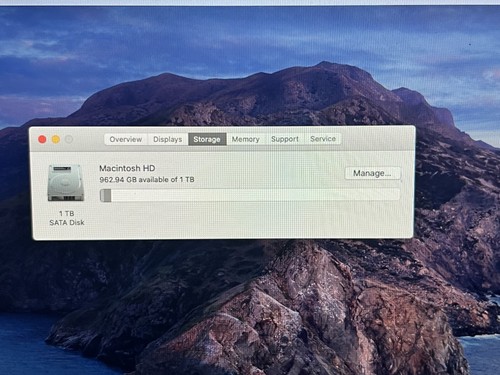This screenshot has width=500, height=375.
Task: Open the Displays tab
Action: [168, 139]
